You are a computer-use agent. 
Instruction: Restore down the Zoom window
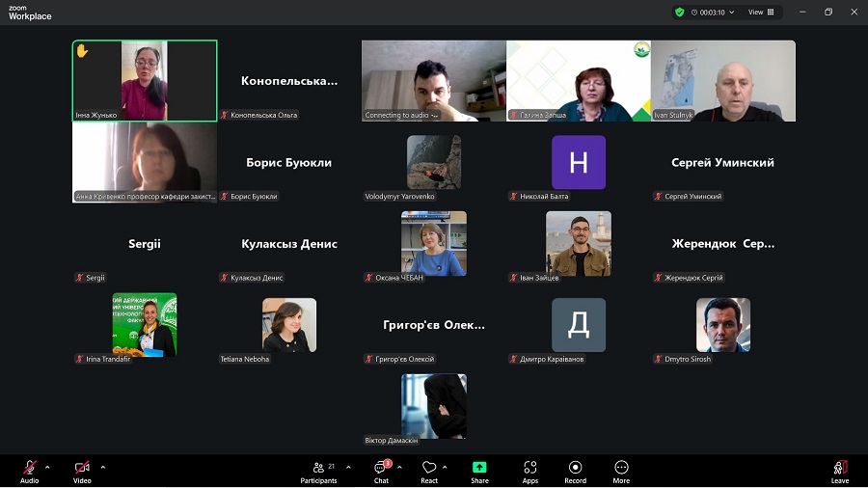pyautogui.click(x=828, y=13)
